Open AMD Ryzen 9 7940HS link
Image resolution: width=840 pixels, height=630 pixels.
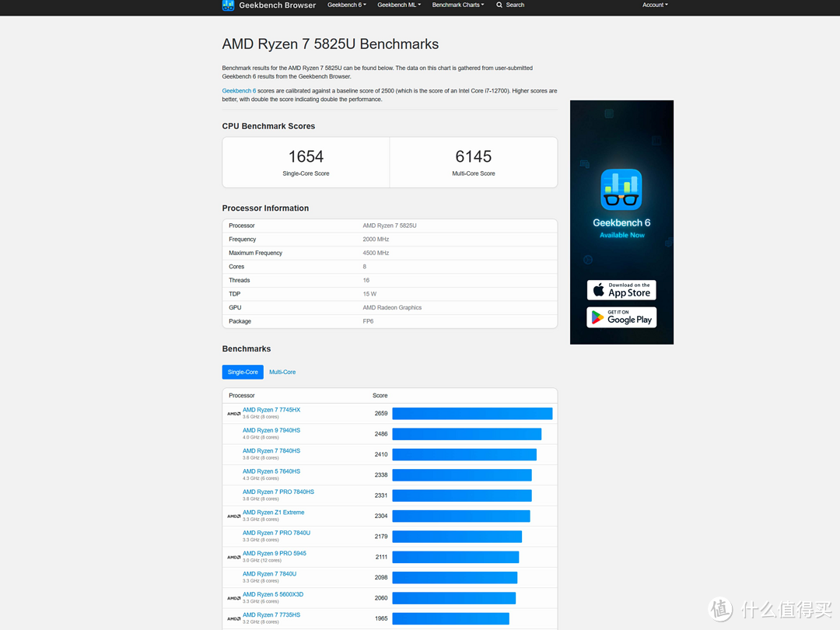[271, 430]
